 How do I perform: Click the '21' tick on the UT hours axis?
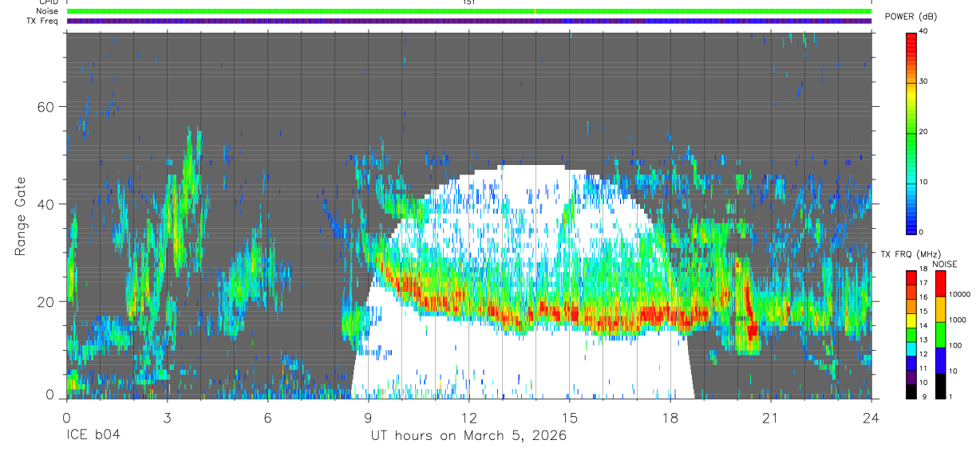click(770, 418)
